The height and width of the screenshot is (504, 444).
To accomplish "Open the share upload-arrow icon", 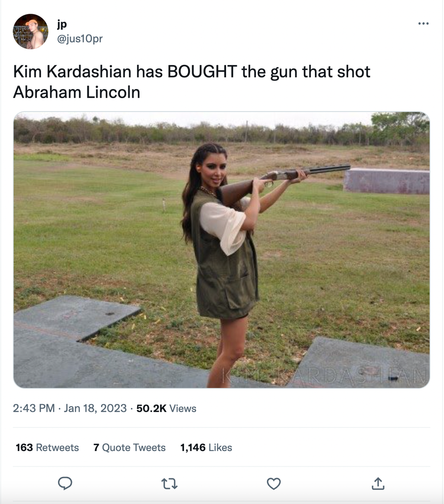I will [378, 483].
